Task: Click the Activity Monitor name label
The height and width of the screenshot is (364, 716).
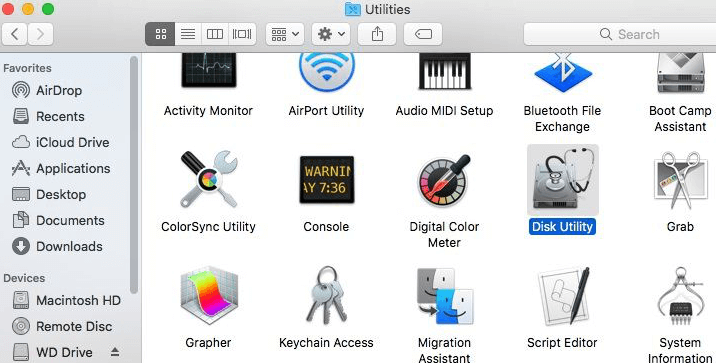Action: (209, 111)
